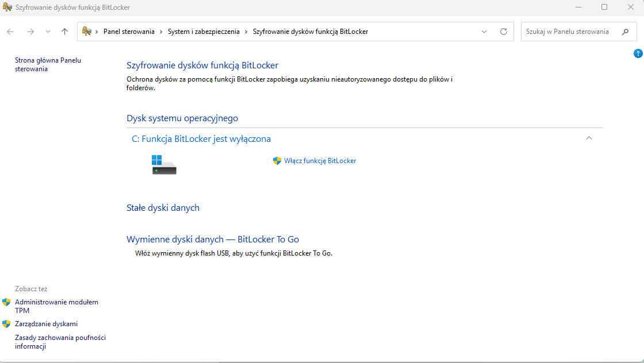Refresh the Control Panel page
Screen dimensions: 644x363
(x=504, y=32)
